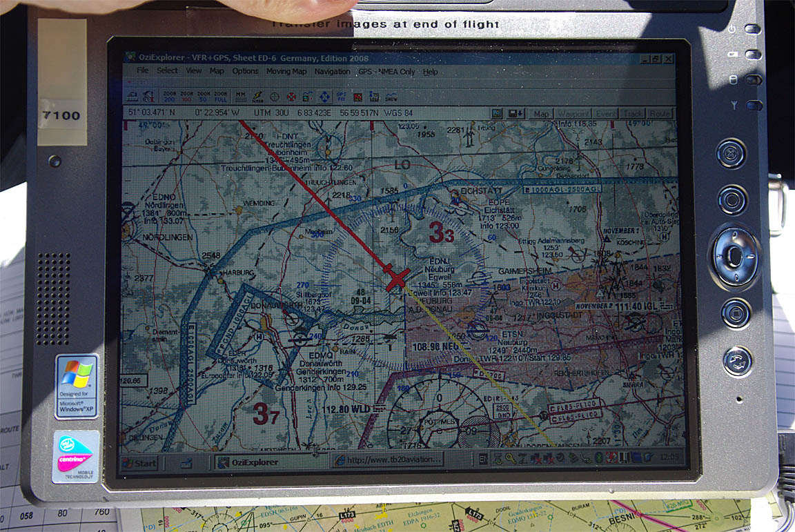Click the longitude readout 0° 22.954' W

click(217, 112)
